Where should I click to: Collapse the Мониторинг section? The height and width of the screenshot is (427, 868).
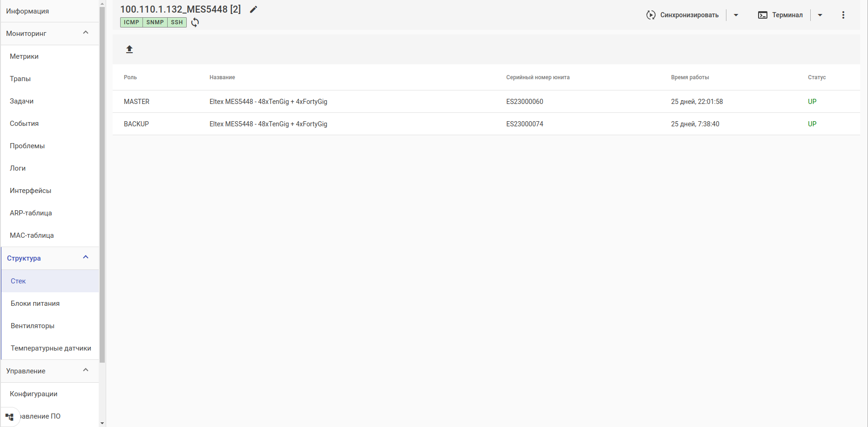(x=86, y=33)
